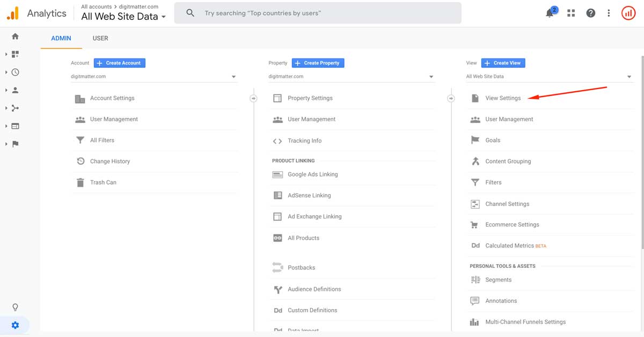Expand the arrow beside the Realtime clock icon

(x=6, y=72)
